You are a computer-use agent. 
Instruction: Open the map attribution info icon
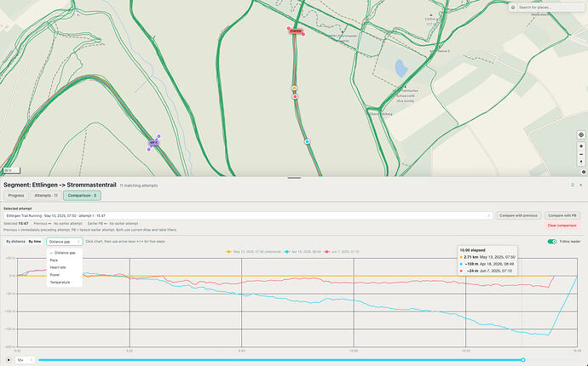click(584, 172)
